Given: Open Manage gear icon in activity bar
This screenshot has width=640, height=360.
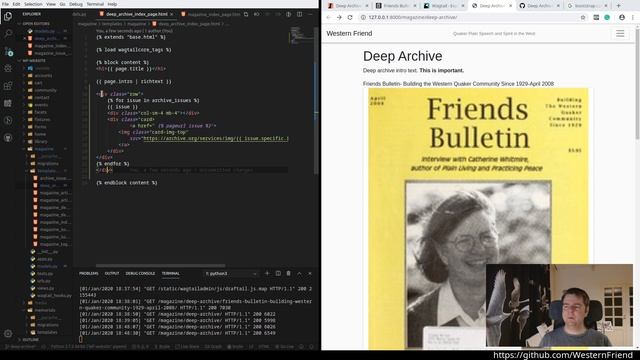Looking at the screenshot, I should coord(8,333).
